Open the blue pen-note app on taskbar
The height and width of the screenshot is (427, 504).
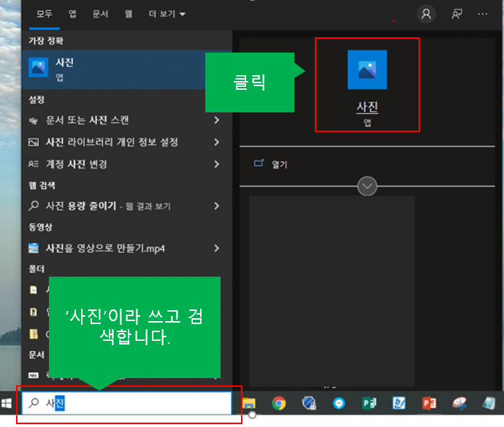(399, 403)
